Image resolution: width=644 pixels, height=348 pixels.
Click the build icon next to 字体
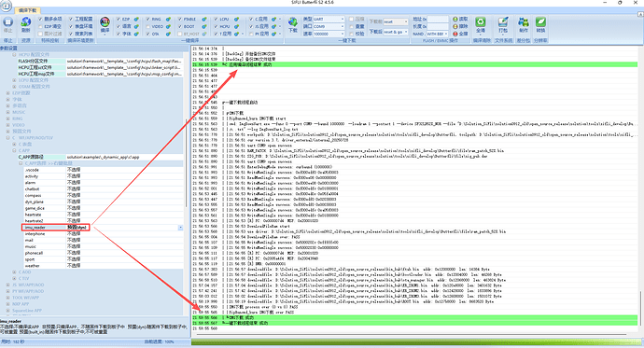point(136,34)
